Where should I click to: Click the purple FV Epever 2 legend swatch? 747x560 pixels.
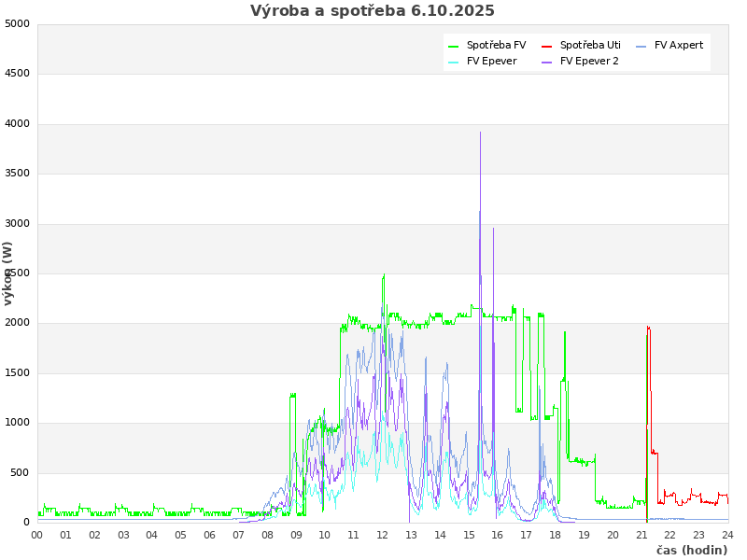[x=547, y=63]
